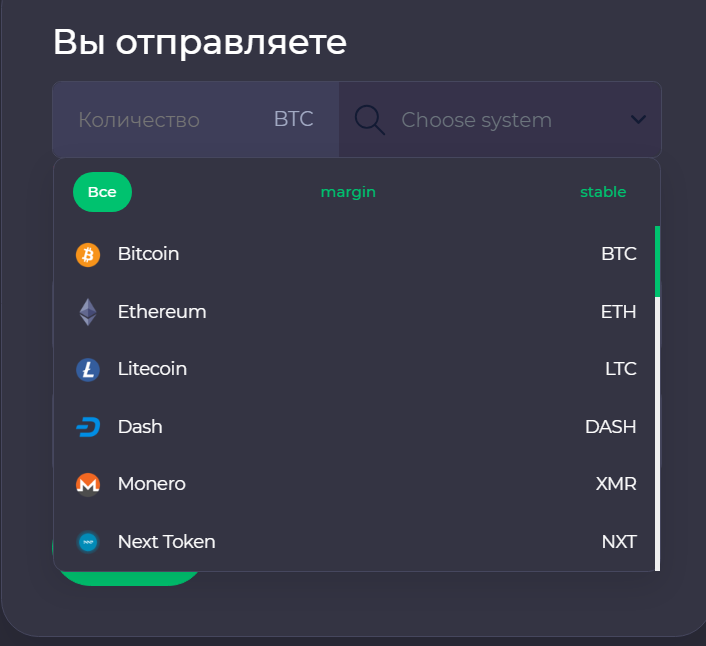Screen dimensions: 706x646
Task: Switch to the stable filter tab
Action: coord(603,192)
